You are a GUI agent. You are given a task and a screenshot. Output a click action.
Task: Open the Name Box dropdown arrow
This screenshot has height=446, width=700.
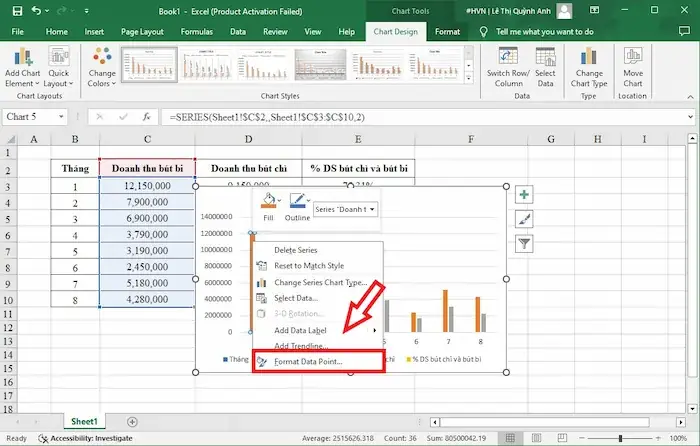(x=61, y=117)
